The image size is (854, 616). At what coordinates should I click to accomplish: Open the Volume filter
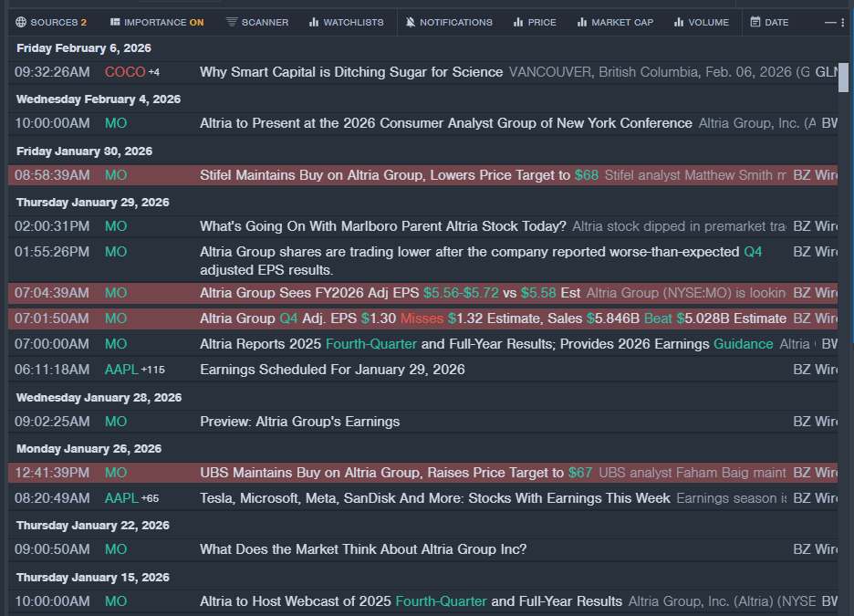point(702,22)
